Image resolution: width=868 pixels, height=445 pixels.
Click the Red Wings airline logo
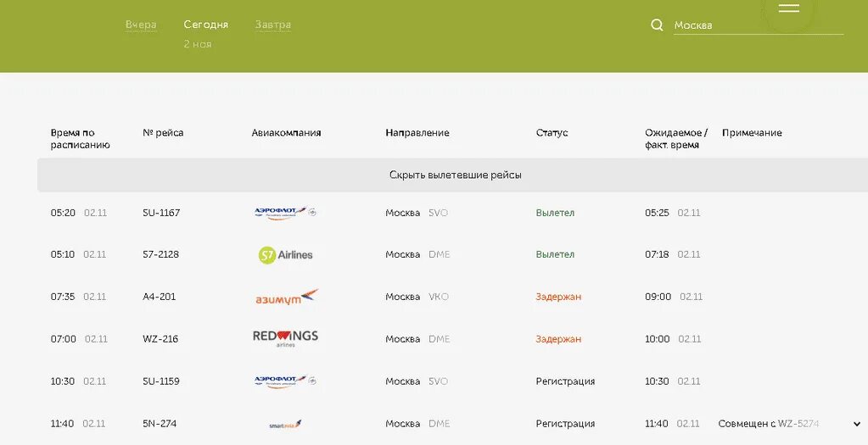285,338
